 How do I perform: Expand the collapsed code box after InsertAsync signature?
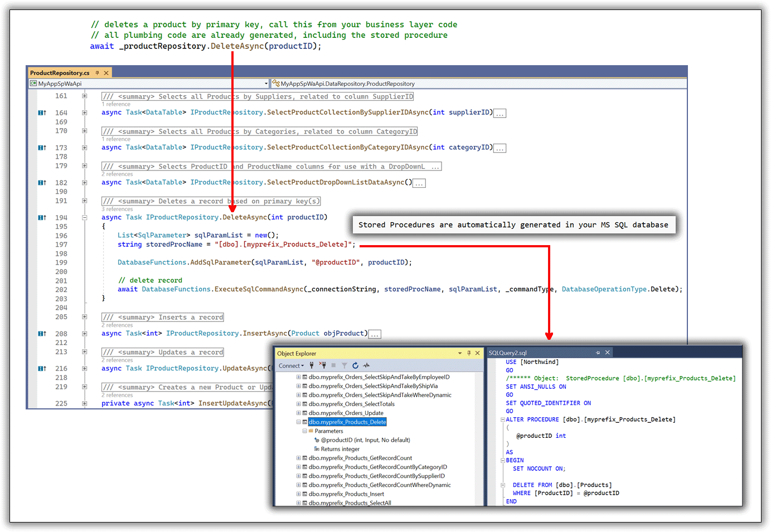coord(375,334)
